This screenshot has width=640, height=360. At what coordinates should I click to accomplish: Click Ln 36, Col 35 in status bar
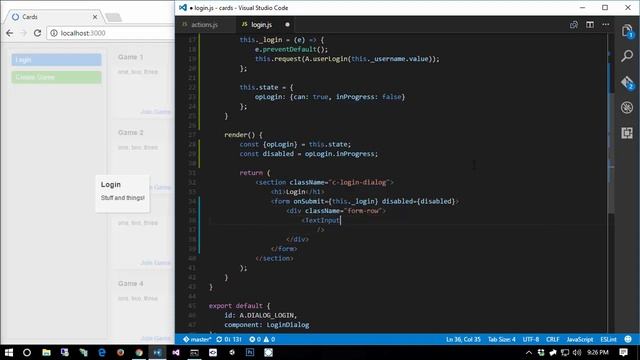coord(463,339)
